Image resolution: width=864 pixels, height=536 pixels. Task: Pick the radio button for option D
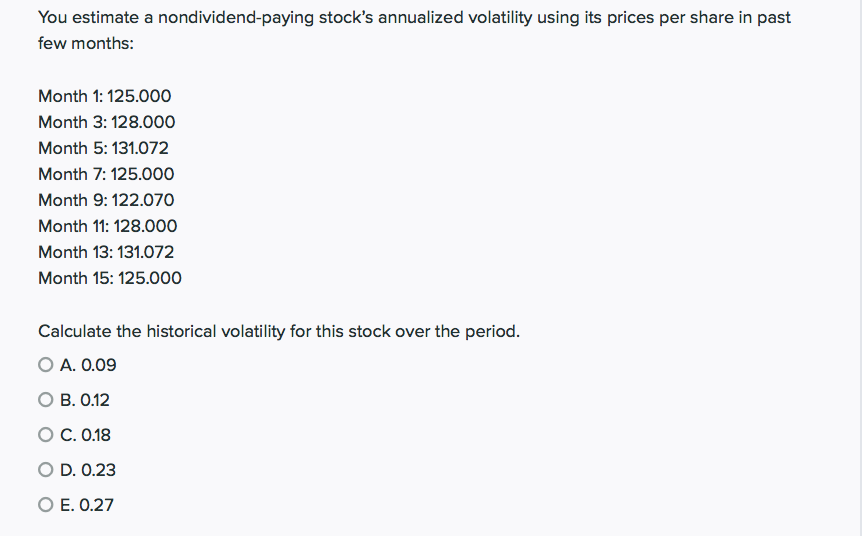pyautogui.click(x=45, y=470)
